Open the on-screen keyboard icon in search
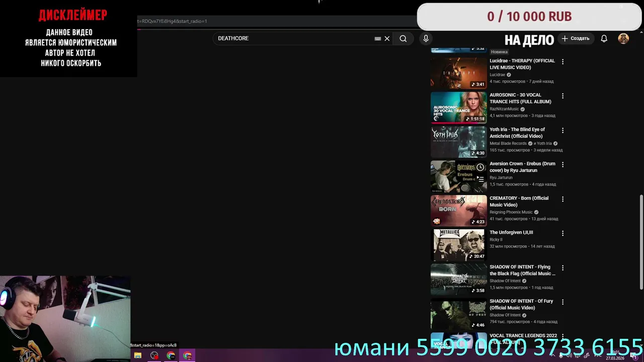Screen dimensions: 644x362 click(378, 38)
